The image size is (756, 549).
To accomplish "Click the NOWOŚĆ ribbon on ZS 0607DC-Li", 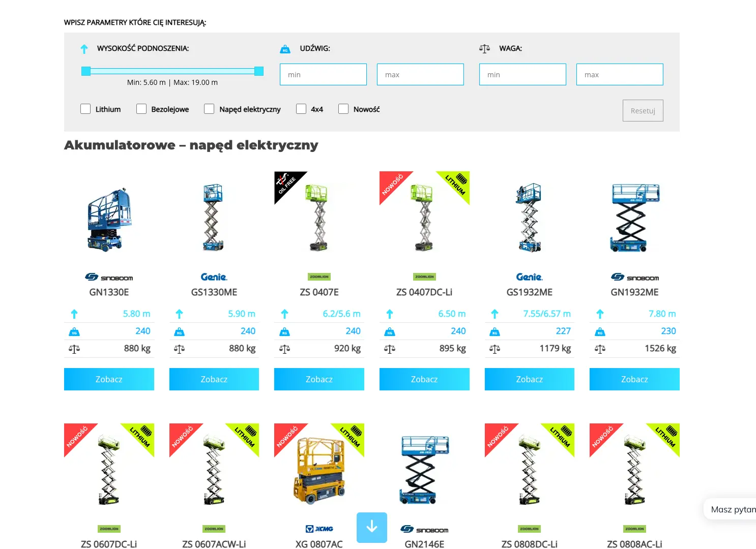I will 77,436.
